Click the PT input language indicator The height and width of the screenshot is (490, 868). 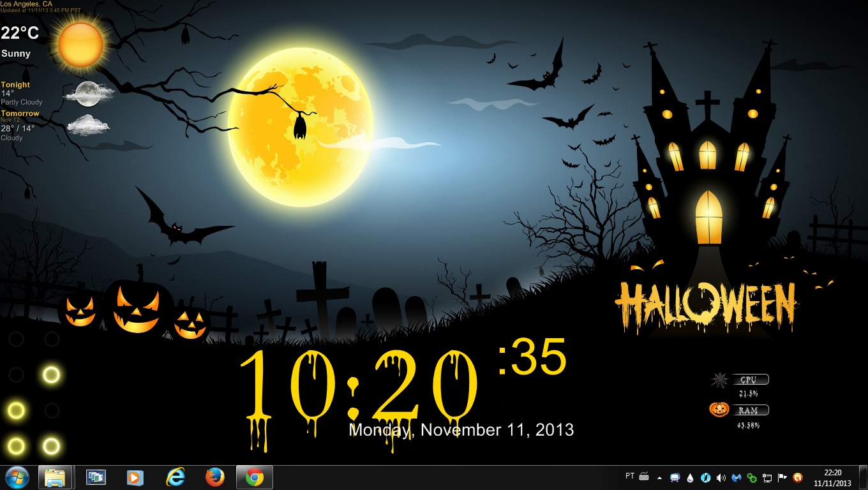pos(630,476)
